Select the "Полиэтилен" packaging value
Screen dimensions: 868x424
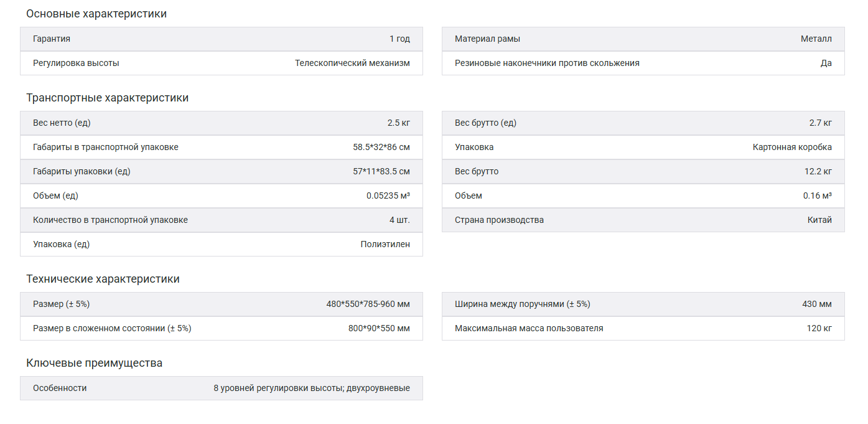[385, 244]
